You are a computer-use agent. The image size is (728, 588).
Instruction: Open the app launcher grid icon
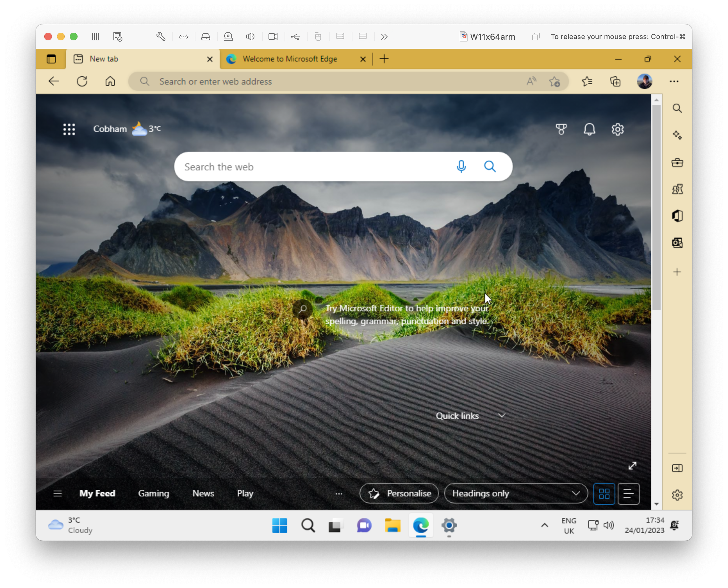click(69, 129)
